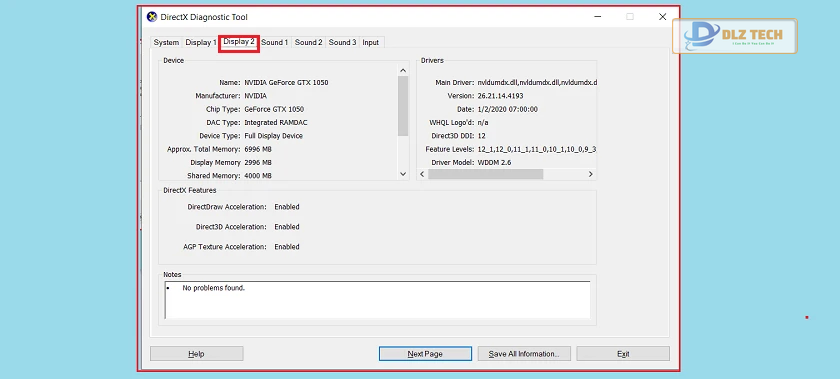
Task: Click the Device panel vertical scrollbar thumb
Action: (x=403, y=106)
